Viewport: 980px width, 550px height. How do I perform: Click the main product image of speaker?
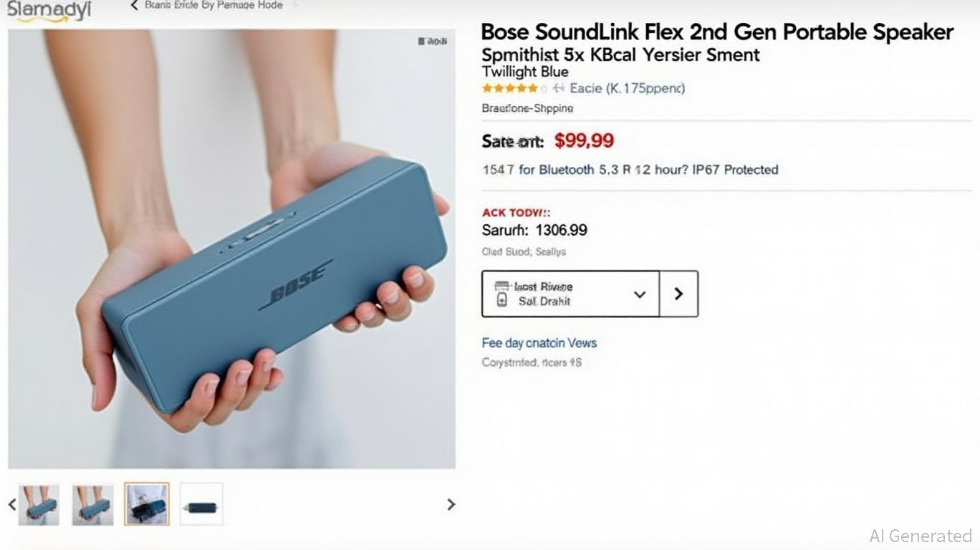tap(231, 249)
